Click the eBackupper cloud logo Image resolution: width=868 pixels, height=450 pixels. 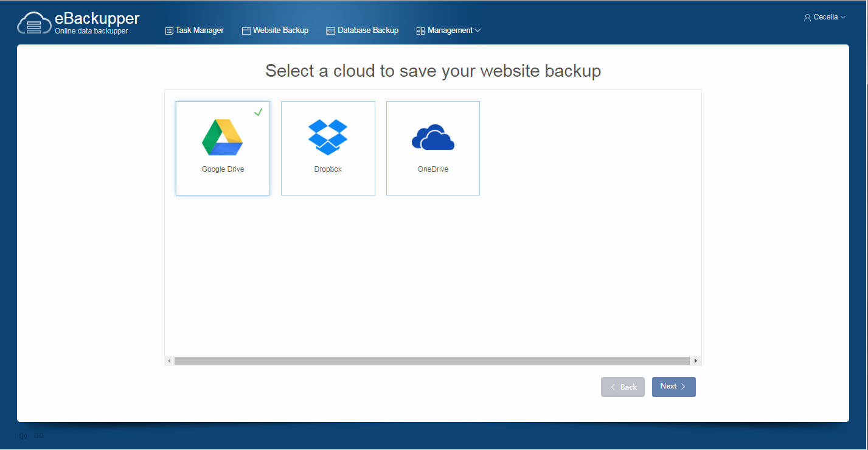[34, 23]
